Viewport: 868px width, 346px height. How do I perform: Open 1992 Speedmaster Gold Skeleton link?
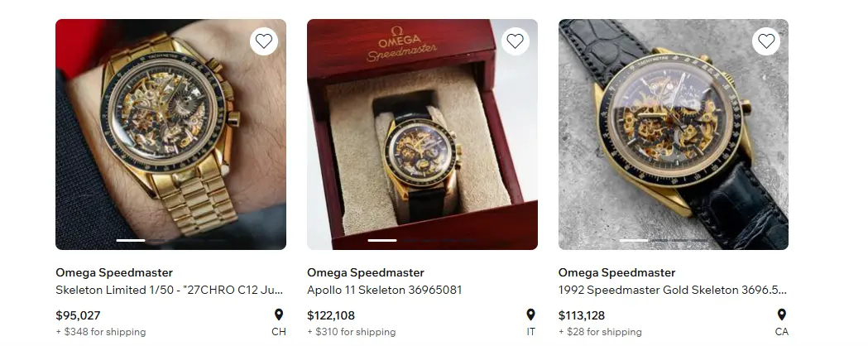tap(672, 291)
